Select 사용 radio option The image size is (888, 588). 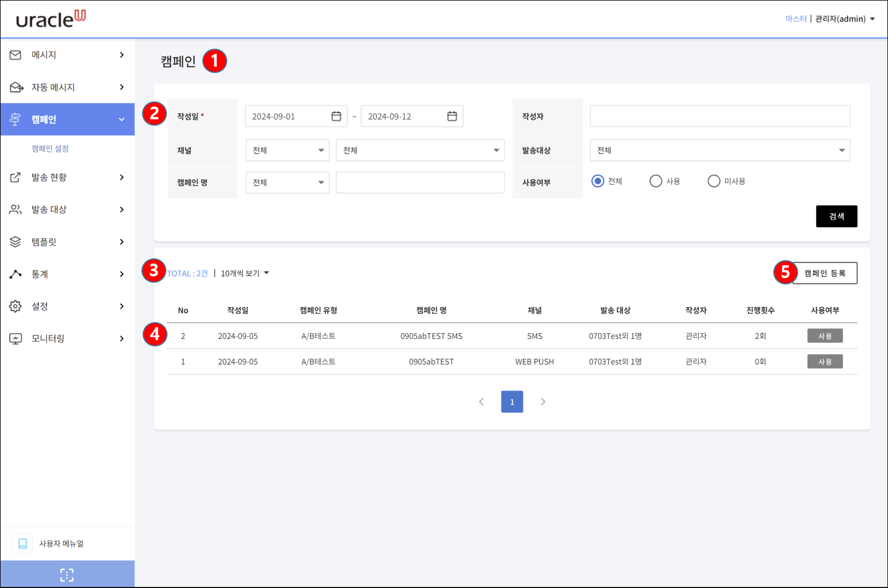(656, 181)
